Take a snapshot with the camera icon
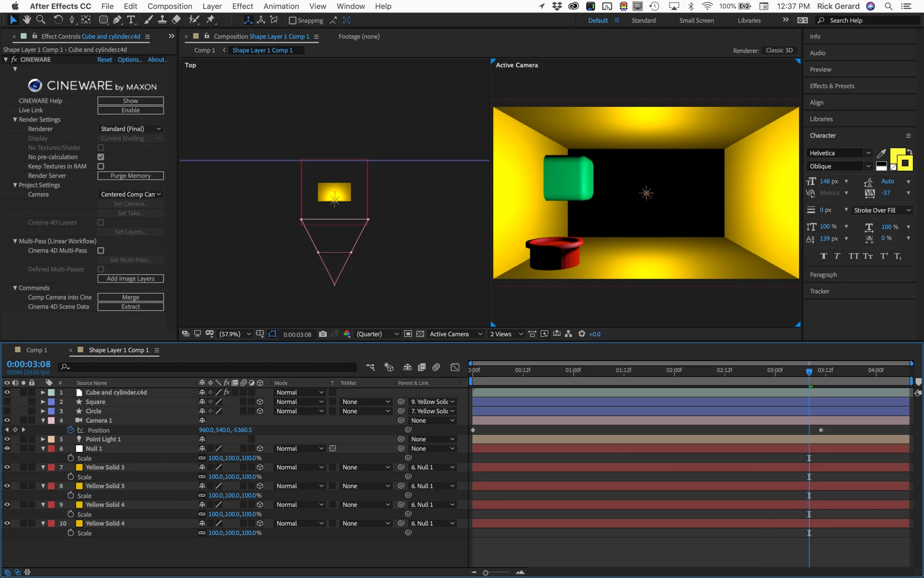924x578 pixels. pos(323,334)
